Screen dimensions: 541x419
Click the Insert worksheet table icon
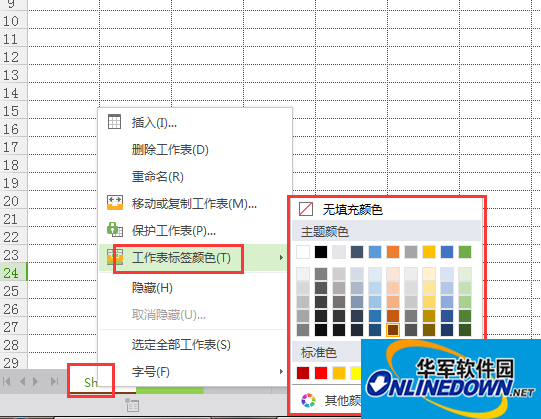coord(114,121)
